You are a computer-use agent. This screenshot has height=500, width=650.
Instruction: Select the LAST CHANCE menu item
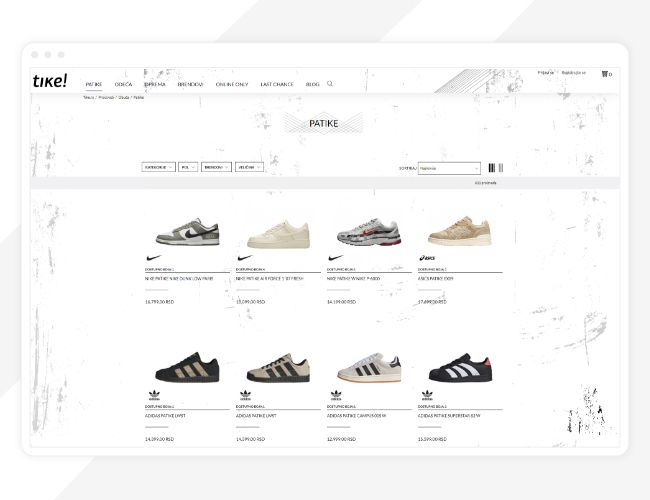(x=277, y=84)
